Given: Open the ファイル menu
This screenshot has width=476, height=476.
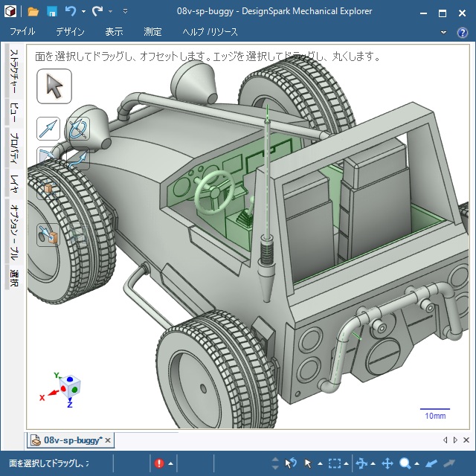Looking at the screenshot, I should coord(22,32).
